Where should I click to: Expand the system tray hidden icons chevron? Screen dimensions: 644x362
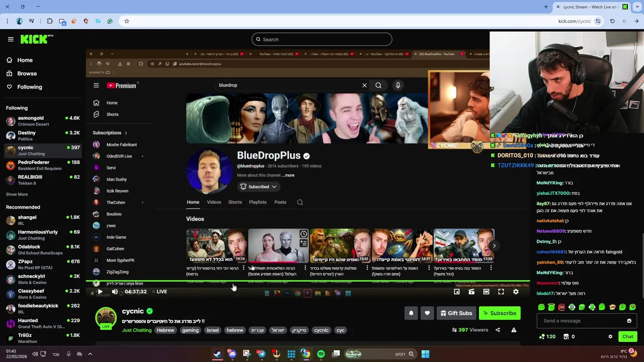tap(90, 354)
